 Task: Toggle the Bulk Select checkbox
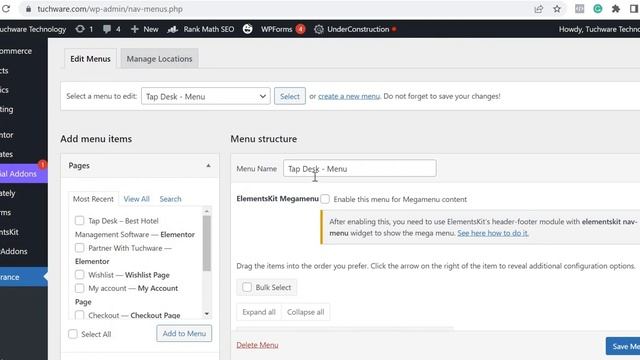coord(247,287)
